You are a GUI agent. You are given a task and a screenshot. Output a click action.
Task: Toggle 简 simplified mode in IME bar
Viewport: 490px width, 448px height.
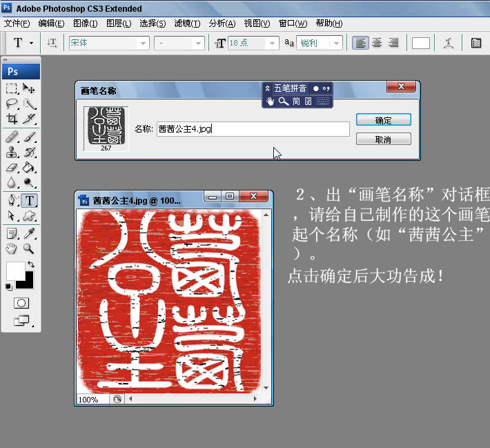[296, 101]
